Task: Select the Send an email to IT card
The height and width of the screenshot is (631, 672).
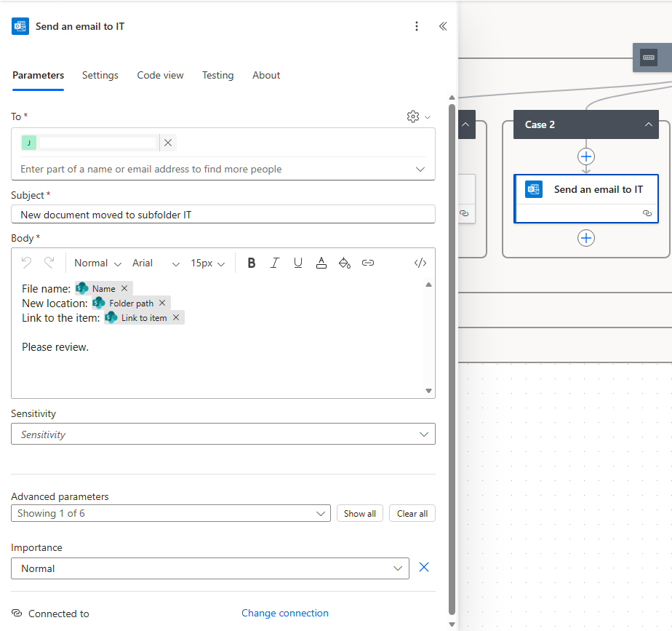Action: (x=586, y=199)
